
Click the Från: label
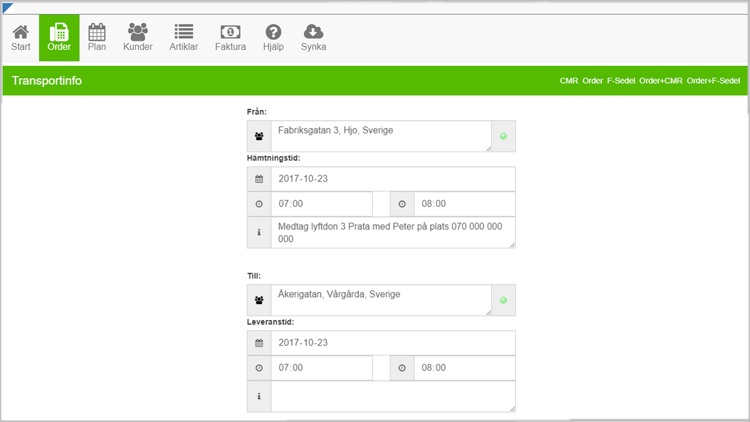pos(257,112)
